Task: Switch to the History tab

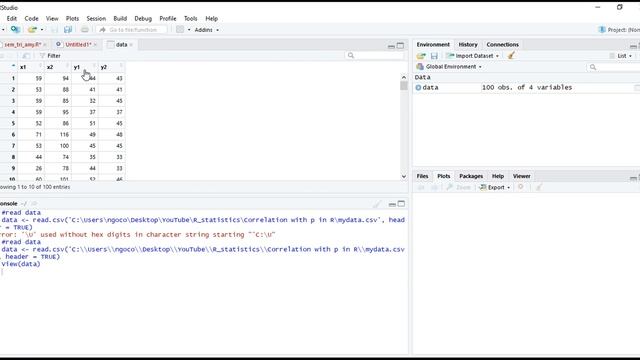Action: [x=468, y=44]
